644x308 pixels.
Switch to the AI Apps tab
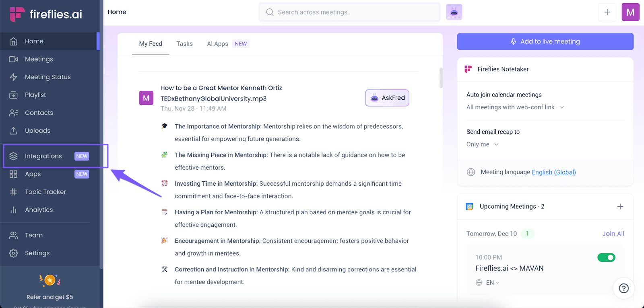click(228, 44)
